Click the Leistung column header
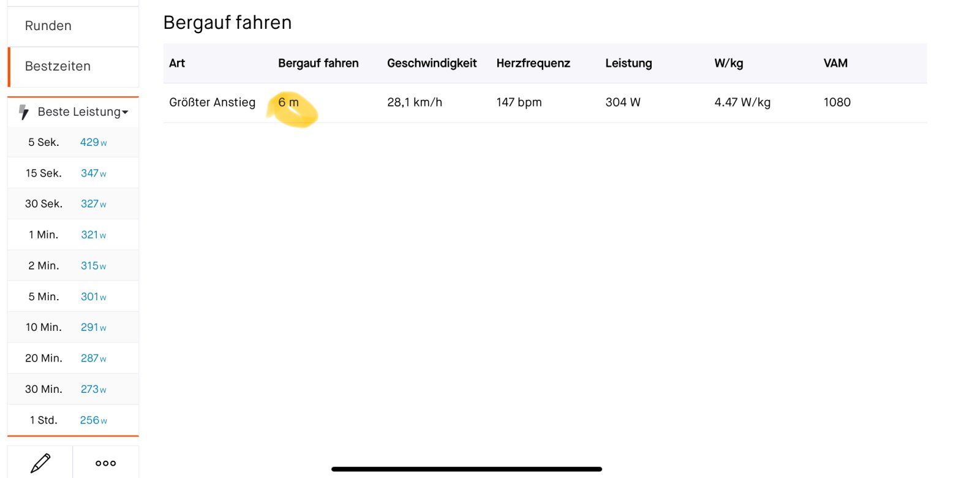980x478 pixels. tap(628, 63)
